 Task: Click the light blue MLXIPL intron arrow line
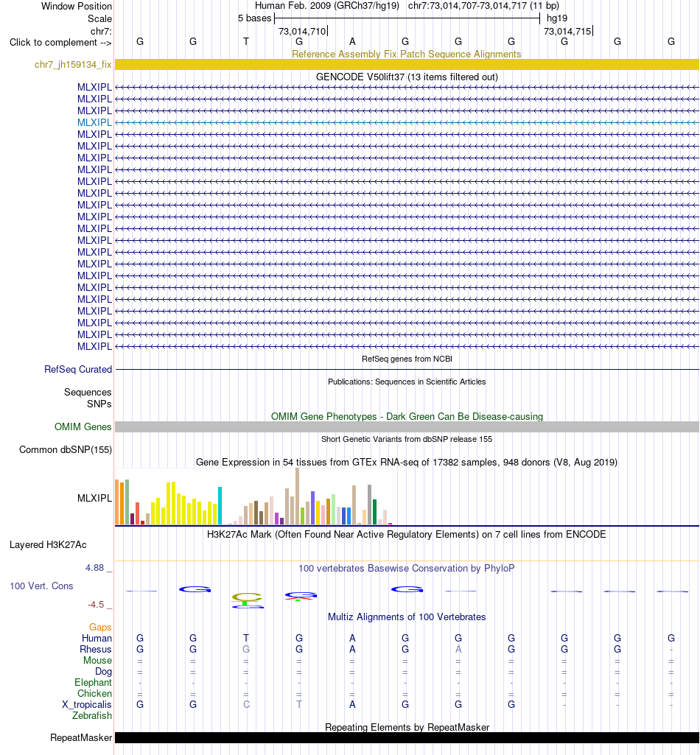(x=407, y=123)
